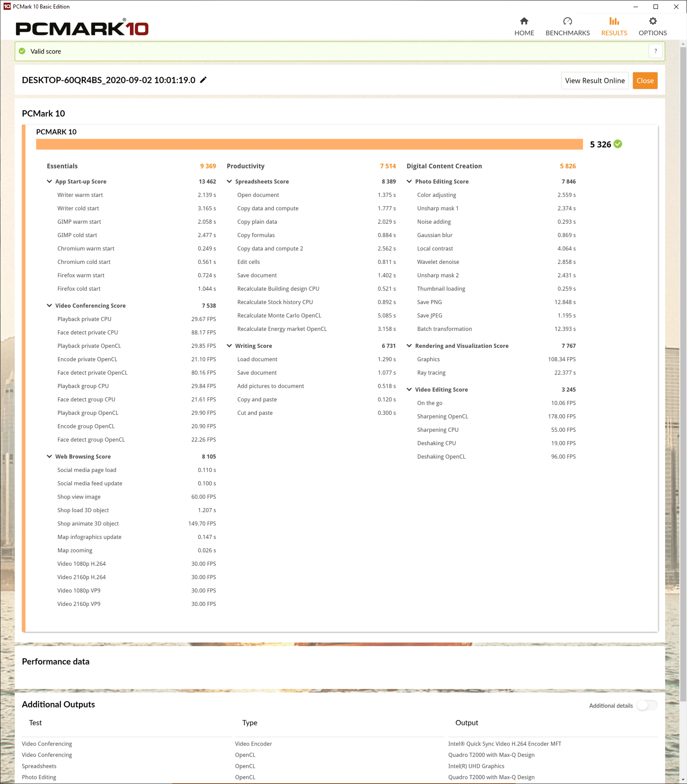Click the Sharpening OpenCL row
The width and height of the screenshot is (687, 784).
(x=496, y=416)
